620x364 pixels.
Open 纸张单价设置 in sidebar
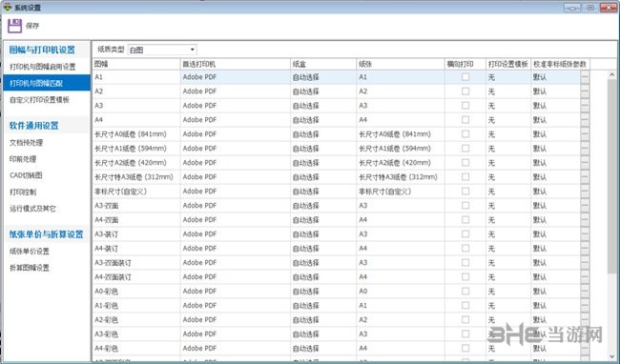click(30, 252)
